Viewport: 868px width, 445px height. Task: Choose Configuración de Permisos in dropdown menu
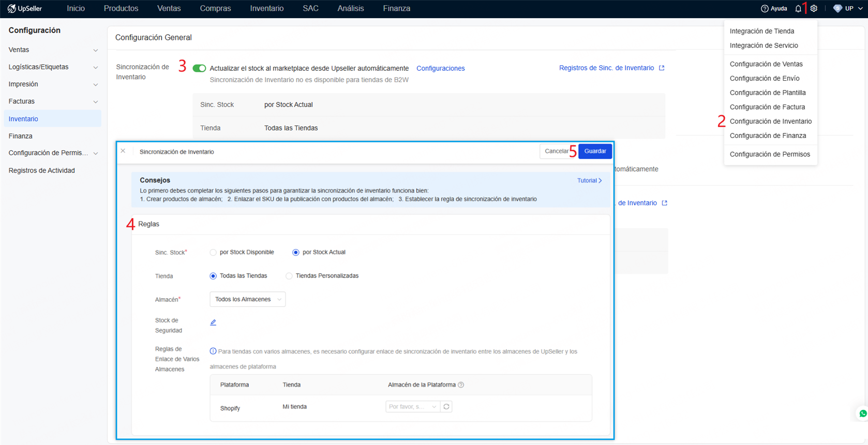[770, 154]
